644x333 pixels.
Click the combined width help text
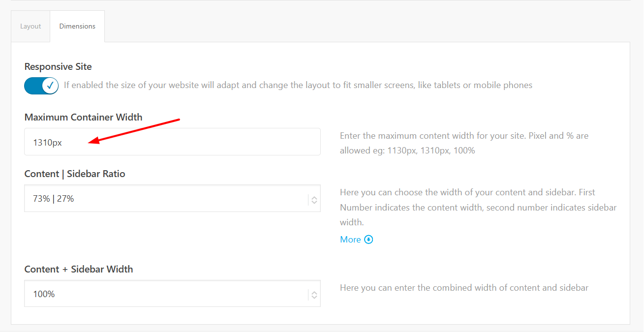(464, 288)
